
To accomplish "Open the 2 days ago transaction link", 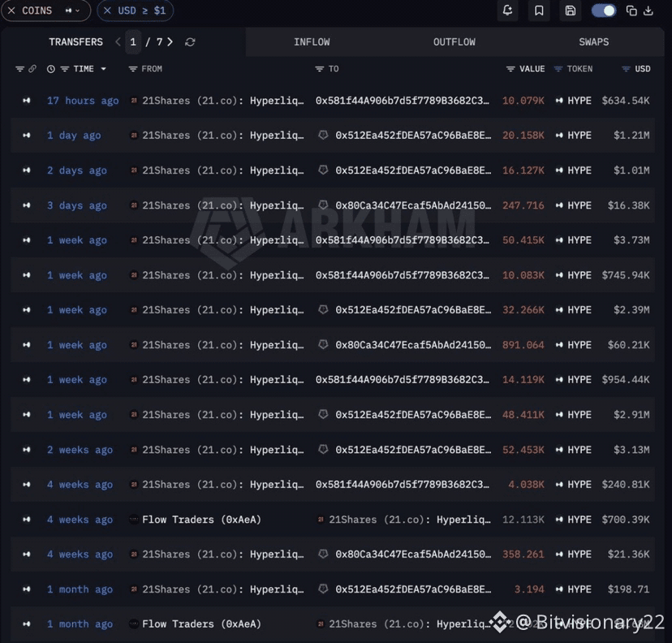I will coord(77,170).
